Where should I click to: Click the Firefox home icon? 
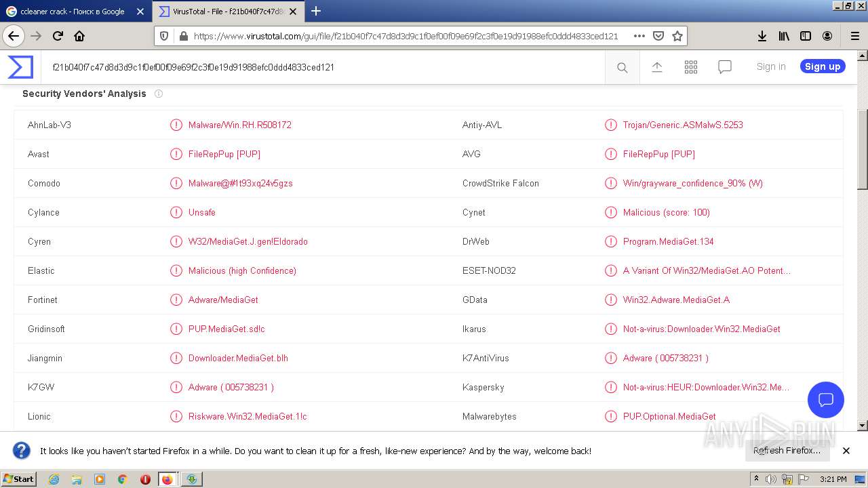(79, 36)
